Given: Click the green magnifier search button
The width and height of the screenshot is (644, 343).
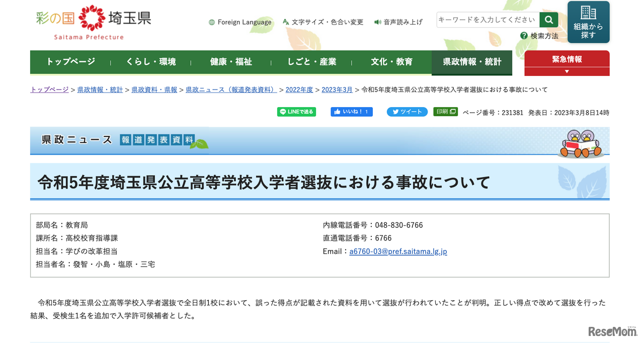Looking at the screenshot, I should coord(549,20).
